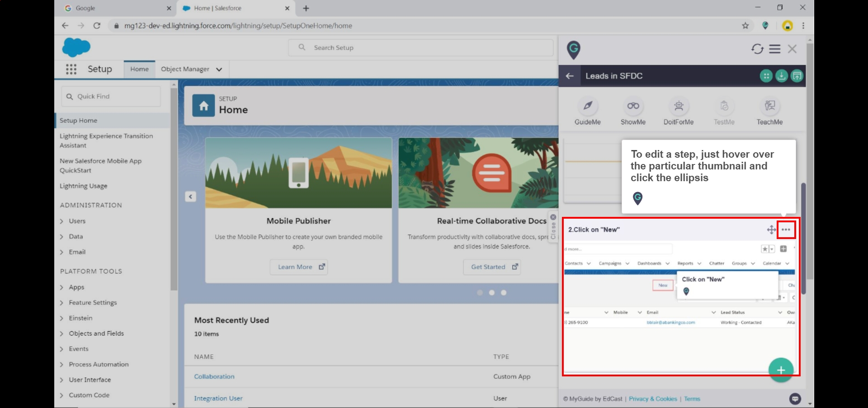Select the second carousel dot
Screen dimensions: 868x408
[x=491, y=293]
